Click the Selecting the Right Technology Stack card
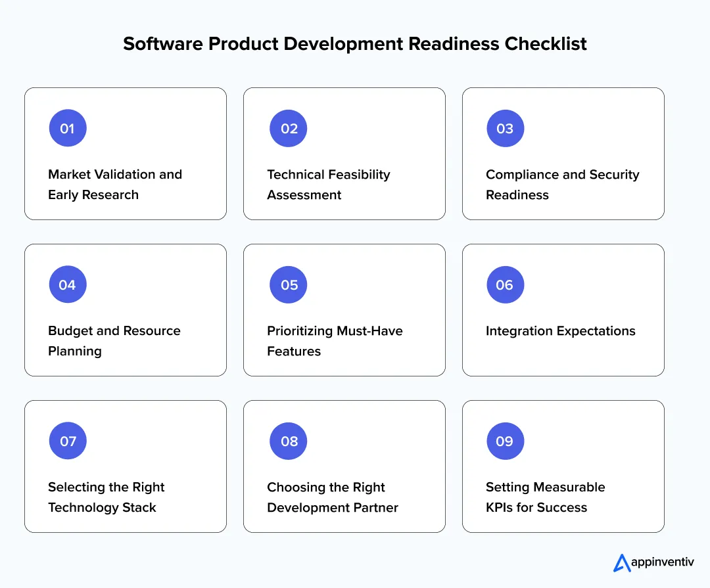 125,466
